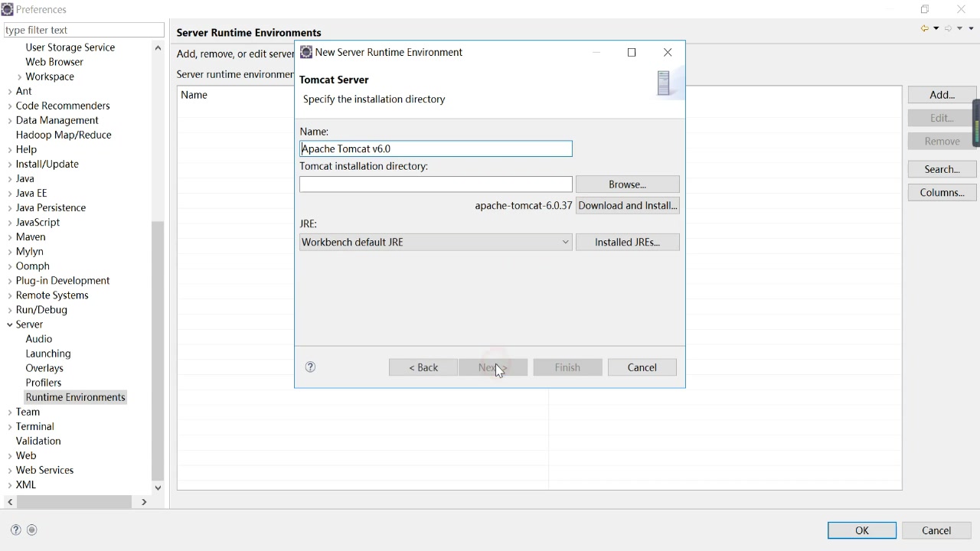Maximize the New Server Runtime Environment dialog
The height and width of the screenshot is (551, 980).
(632, 52)
